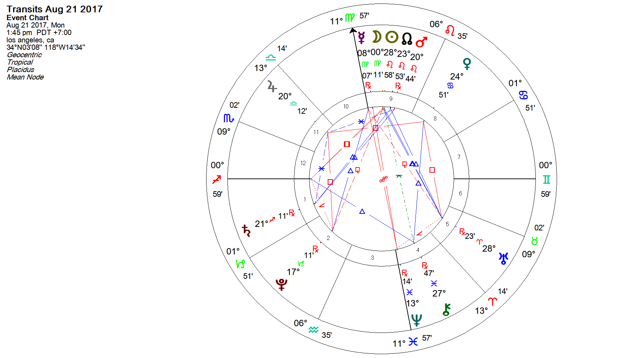Click the blue Cancer sign on outer ring

(x=523, y=95)
